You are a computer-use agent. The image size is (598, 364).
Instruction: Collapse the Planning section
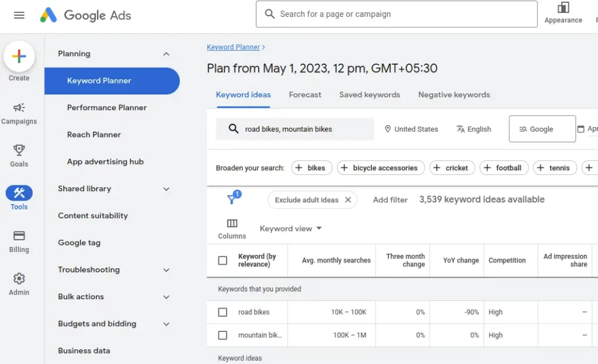pos(166,54)
